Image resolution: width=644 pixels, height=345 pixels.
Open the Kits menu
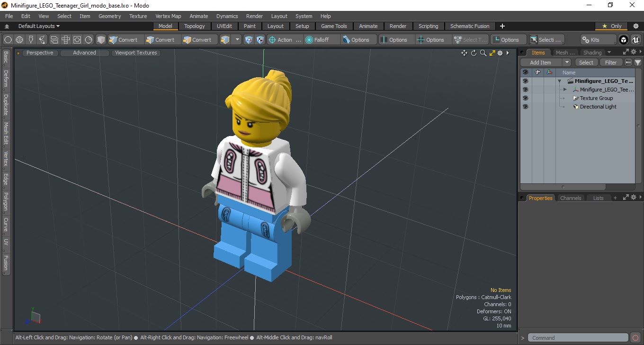[x=599, y=40]
